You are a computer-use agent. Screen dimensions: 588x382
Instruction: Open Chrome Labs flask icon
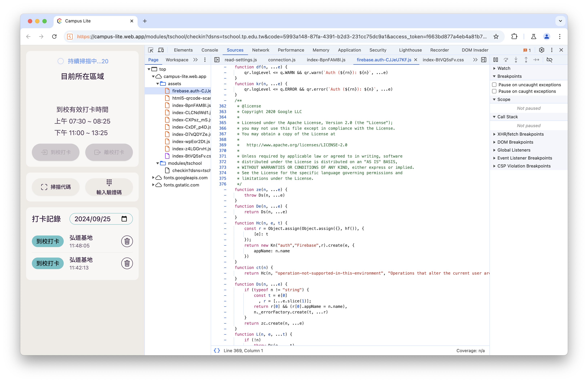coord(534,37)
